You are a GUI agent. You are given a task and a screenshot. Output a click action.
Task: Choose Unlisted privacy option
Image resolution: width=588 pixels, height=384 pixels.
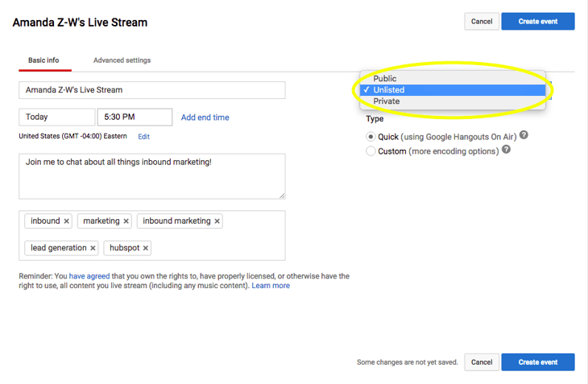click(x=389, y=90)
